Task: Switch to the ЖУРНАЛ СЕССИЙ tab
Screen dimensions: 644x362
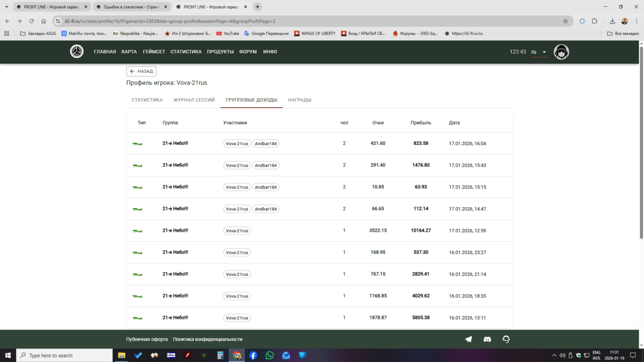Action: [194, 100]
